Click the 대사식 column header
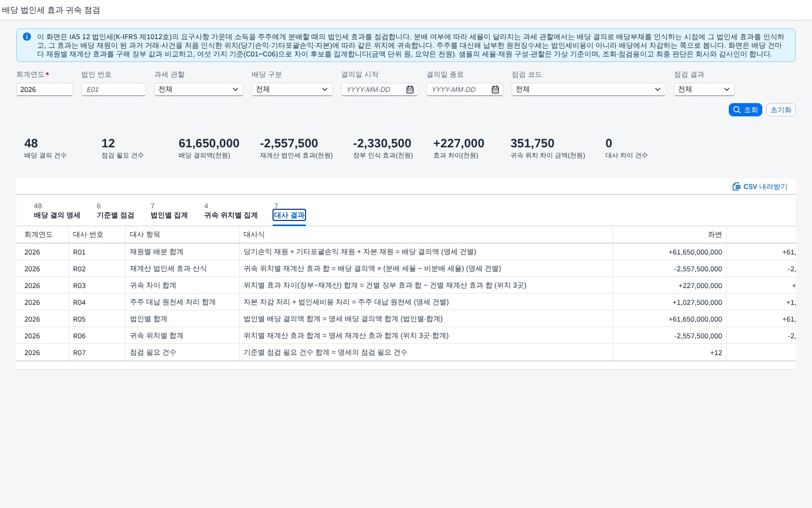812x508 pixels. (426, 234)
